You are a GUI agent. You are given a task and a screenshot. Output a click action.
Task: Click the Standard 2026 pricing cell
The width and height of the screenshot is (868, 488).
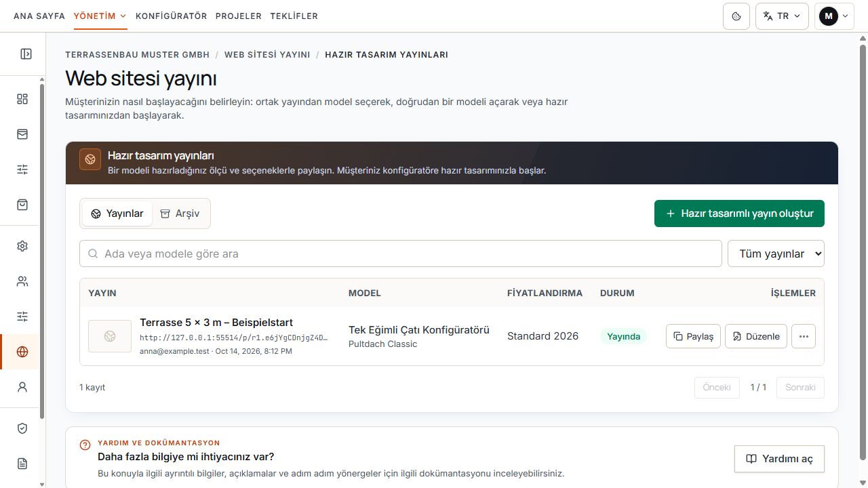coord(543,336)
